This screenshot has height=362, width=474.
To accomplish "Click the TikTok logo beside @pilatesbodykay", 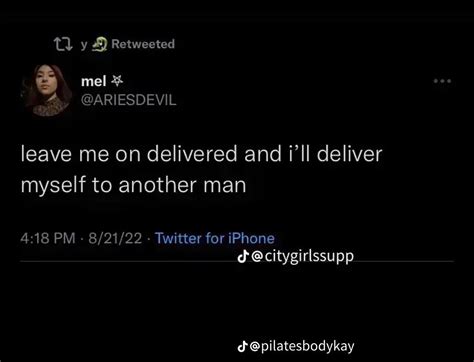I will [243, 347].
